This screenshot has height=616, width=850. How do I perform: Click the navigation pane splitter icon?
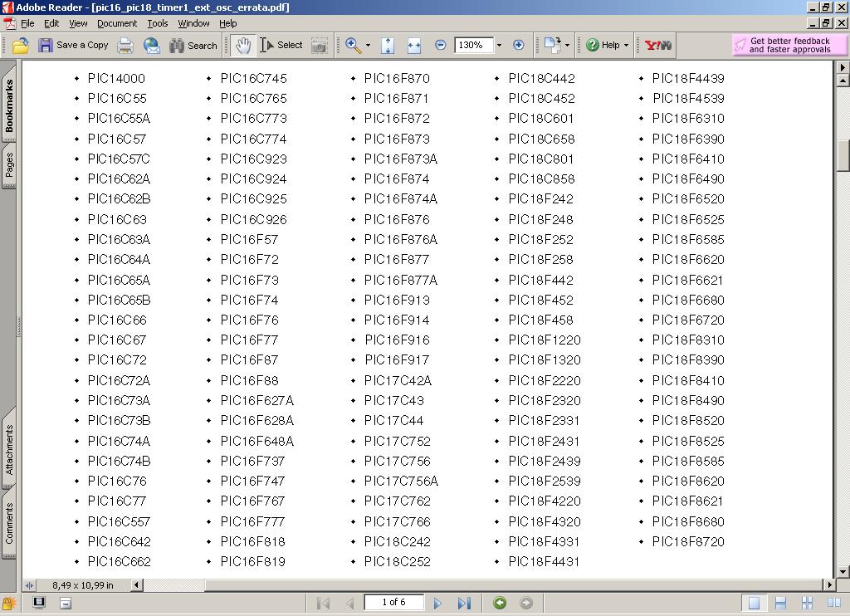pos(29,585)
